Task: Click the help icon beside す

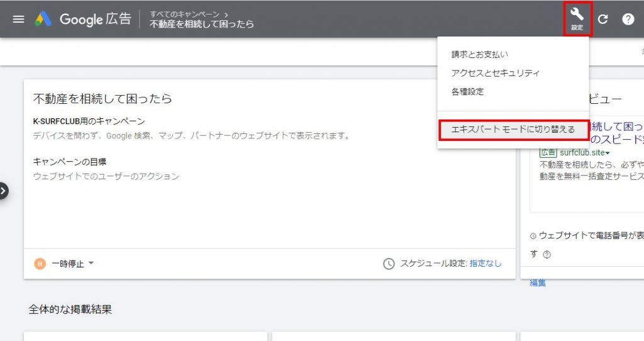Action: [547, 254]
